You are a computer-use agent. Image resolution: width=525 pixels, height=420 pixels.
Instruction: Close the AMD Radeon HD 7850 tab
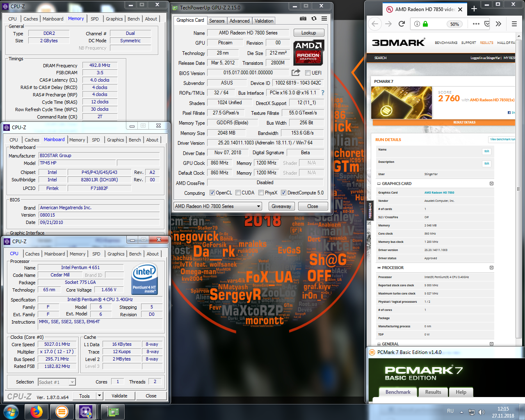pos(460,9)
